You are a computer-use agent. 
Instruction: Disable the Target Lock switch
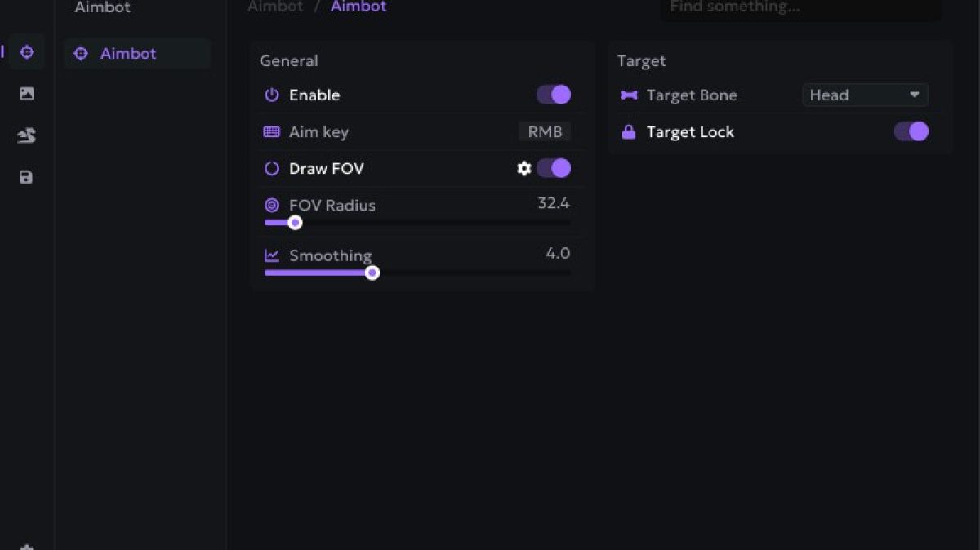(911, 131)
